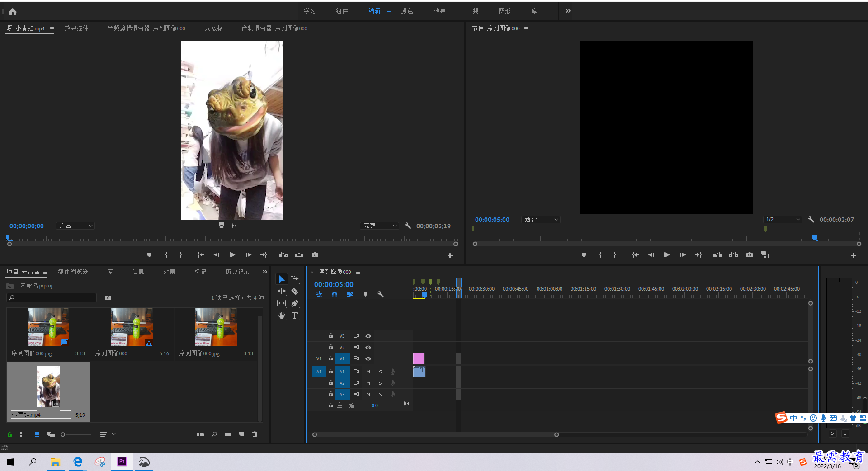The height and width of the screenshot is (471, 868).
Task: Click source timecode 00;00;00;00
Action: coord(27,226)
